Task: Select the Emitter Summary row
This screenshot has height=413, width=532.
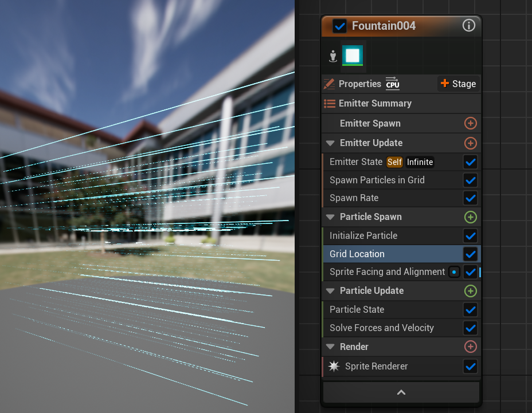Action: (401, 104)
